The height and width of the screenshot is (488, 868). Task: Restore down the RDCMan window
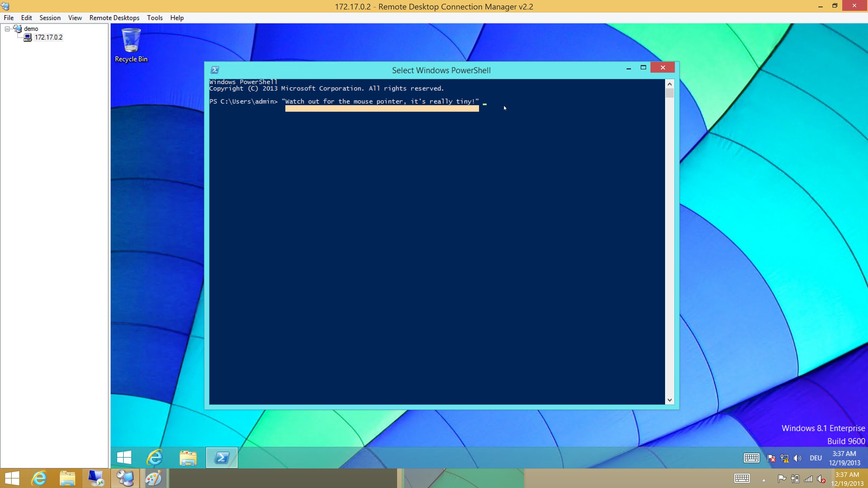click(835, 6)
